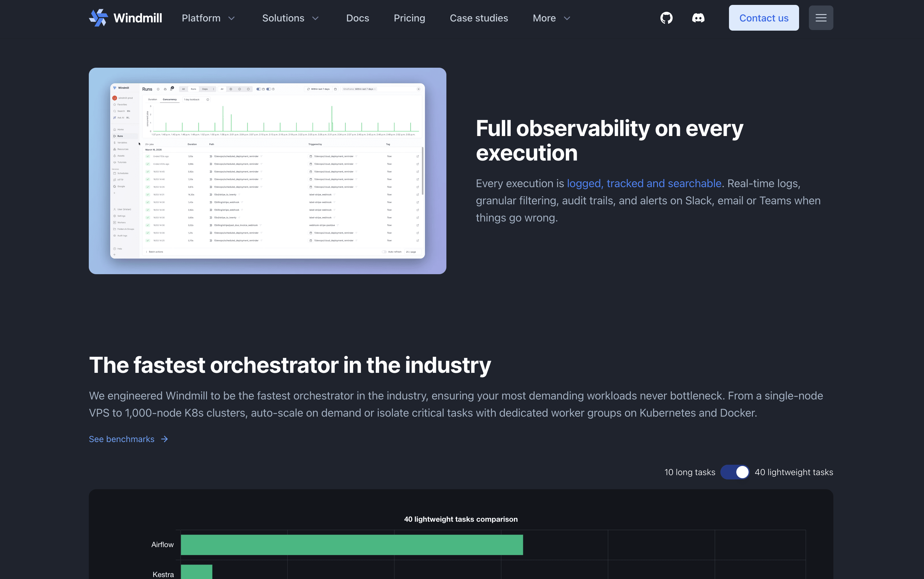Open Folders & Groups in the preview sidebar

pyautogui.click(x=124, y=229)
